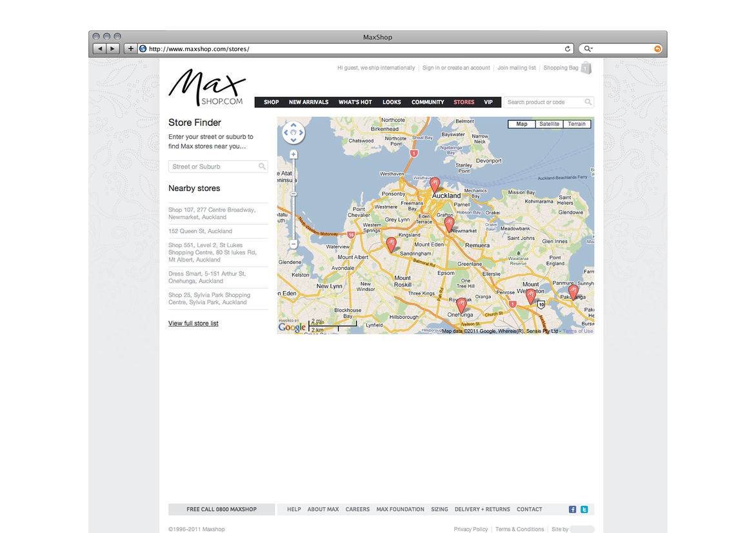This screenshot has width=756, height=533.
Task: Click the MAX FOUNDATION footer link
Action: (400, 509)
